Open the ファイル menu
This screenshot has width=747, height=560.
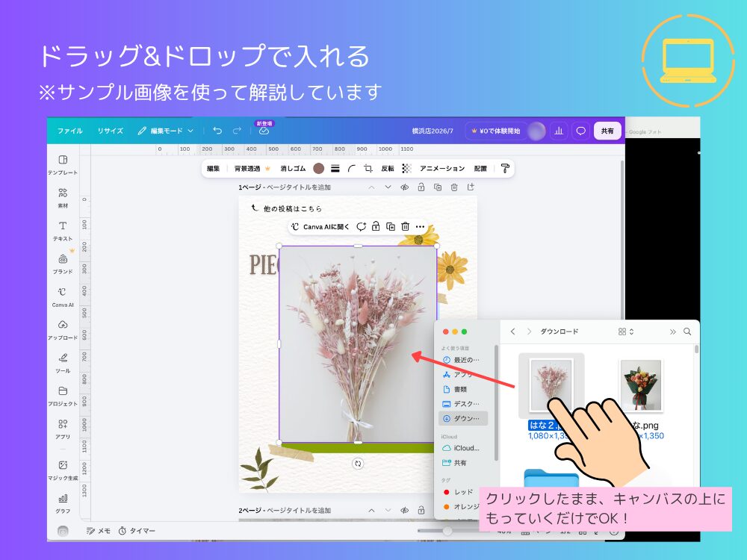[69, 131]
